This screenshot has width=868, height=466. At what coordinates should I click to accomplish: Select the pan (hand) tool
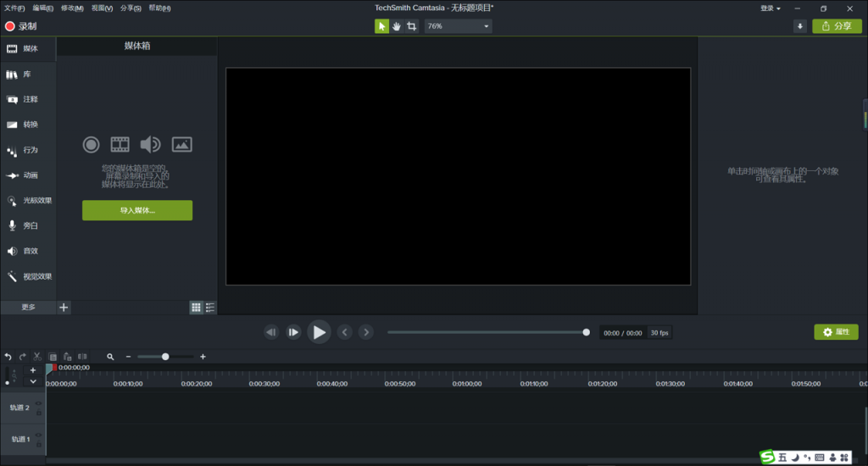[397, 26]
